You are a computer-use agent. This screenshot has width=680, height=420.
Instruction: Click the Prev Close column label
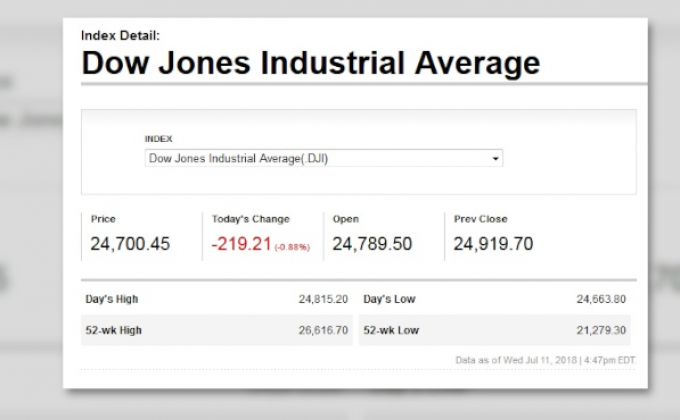click(x=480, y=219)
